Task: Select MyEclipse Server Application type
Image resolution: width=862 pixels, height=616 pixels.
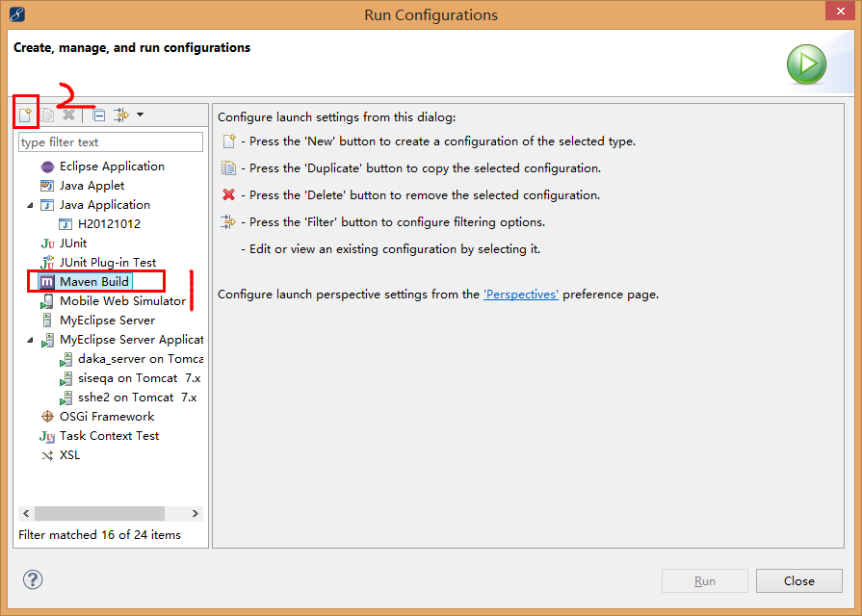Action: 131,340
